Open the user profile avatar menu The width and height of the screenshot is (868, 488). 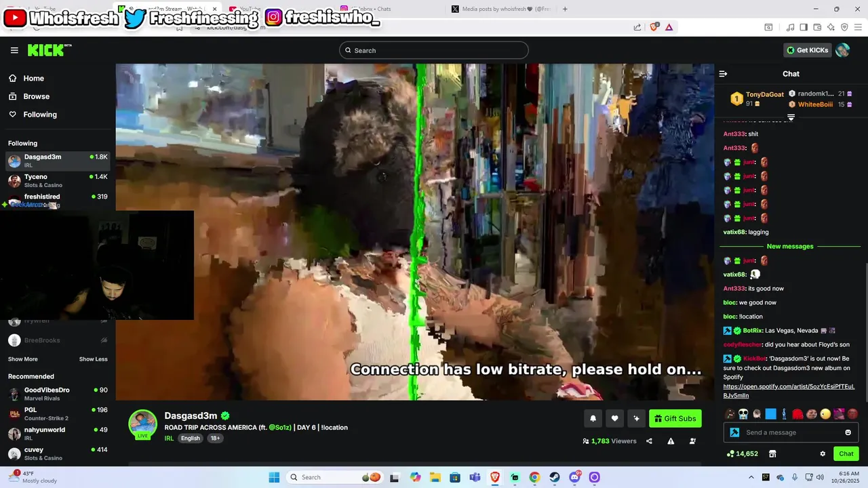(x=842, y=50)
